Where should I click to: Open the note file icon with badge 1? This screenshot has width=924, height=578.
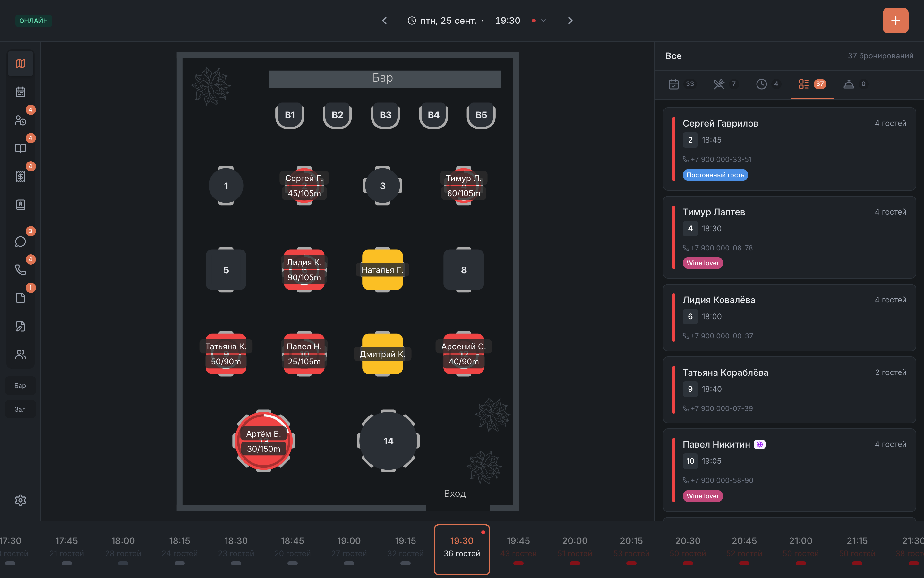click(x=20, y=298)
